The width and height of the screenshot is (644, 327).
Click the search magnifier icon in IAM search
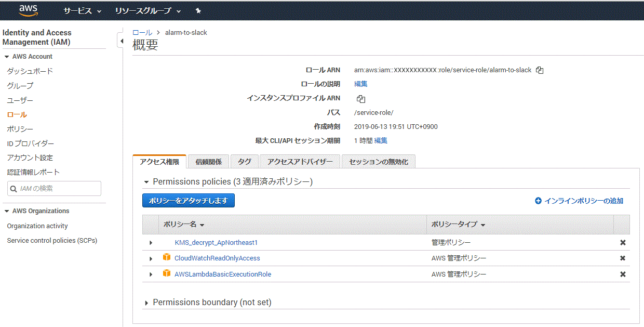pos(14,189)
